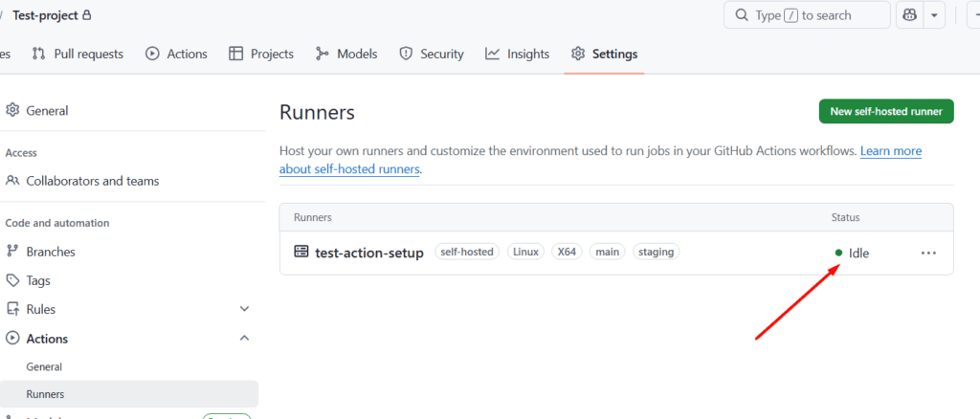
Task: Click the Rules icon in sidebar
Action: [x=11, y=309]
